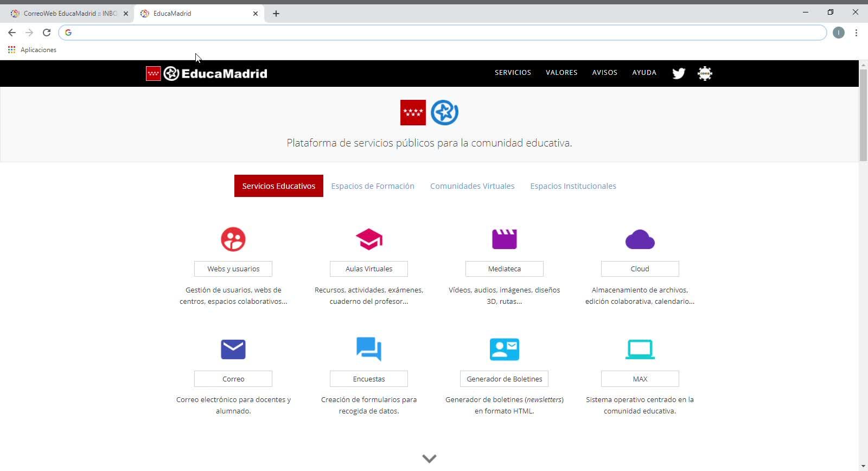Open the AYUDA menu item
The height and width of the screenshot is (471, 868).
pyautogui.click(x=644, y=73)
